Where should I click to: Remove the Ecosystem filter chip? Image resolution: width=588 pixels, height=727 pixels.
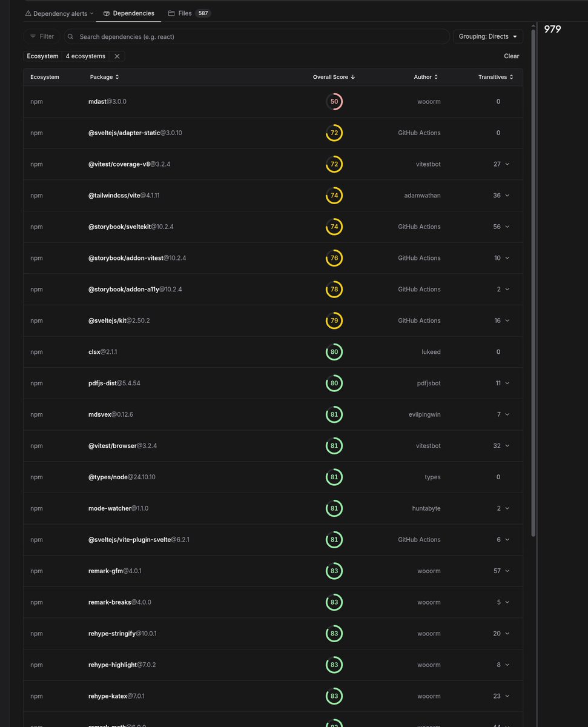coord(117,56)
